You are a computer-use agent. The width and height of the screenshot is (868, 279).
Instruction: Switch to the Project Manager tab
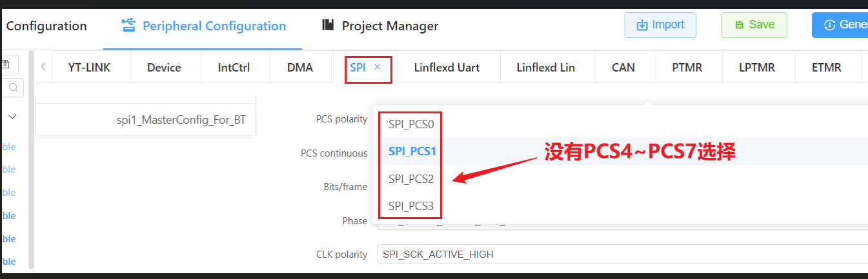point(380,26)
